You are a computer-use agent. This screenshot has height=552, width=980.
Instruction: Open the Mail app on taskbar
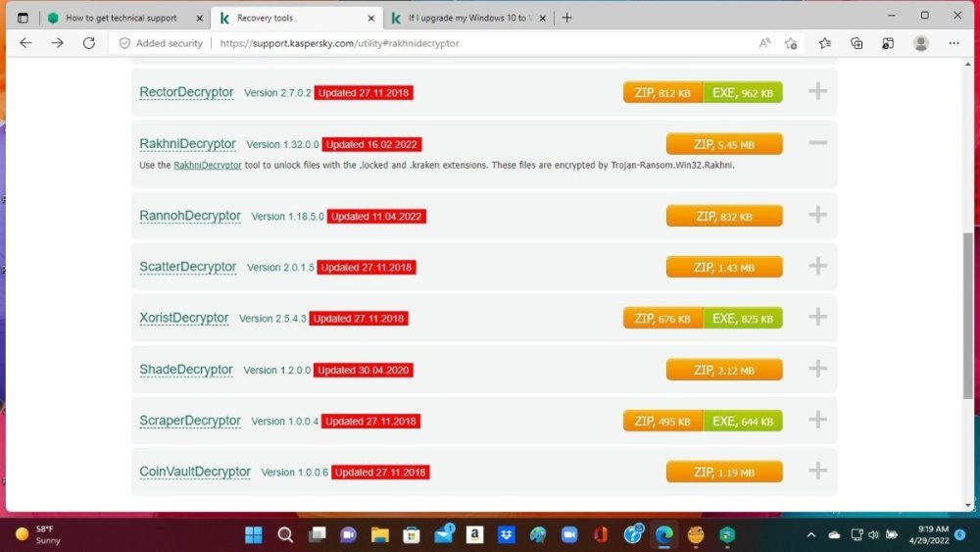tap(444, 534)
